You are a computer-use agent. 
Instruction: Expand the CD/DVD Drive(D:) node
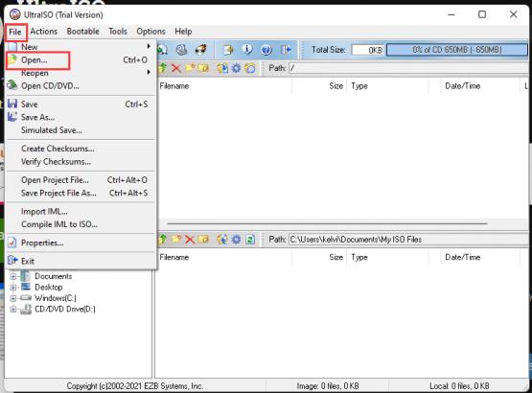tap(12, 309)
